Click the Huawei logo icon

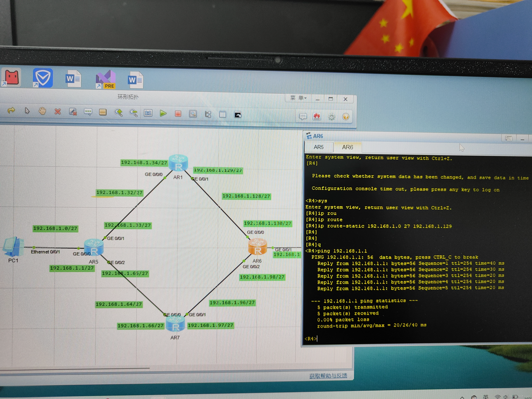317,117
